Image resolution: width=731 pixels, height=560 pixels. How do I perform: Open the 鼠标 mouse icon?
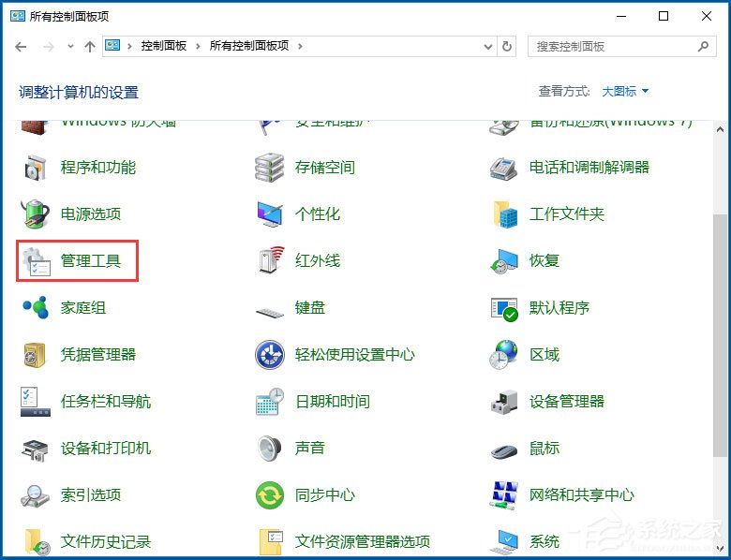coord(504,449)
